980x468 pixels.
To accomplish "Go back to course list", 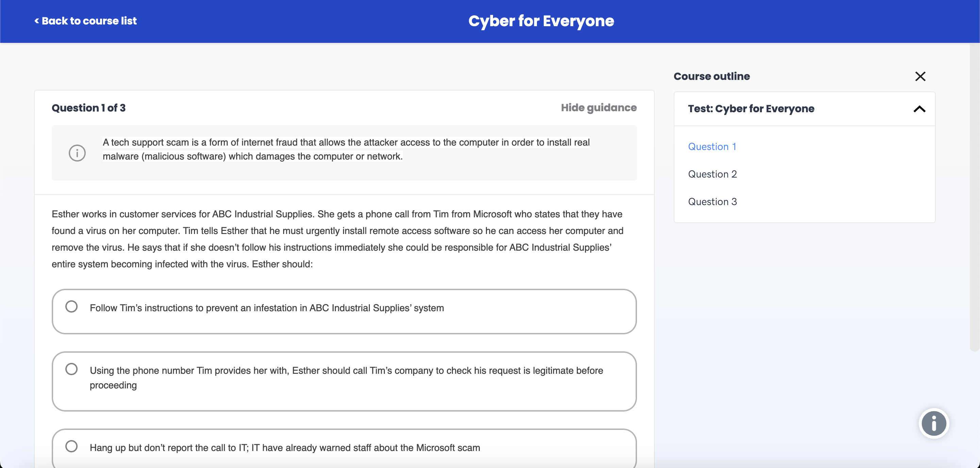I will click(86, 21).
